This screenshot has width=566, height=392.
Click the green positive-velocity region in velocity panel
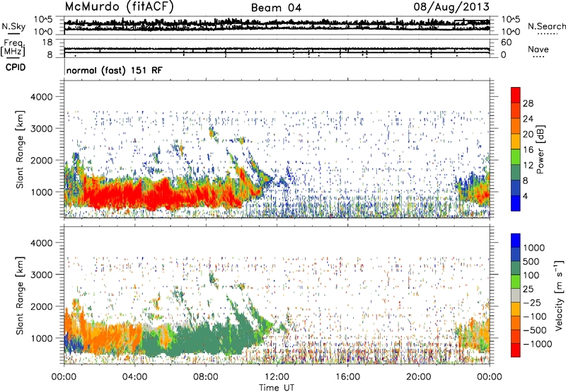pos(202,338)
